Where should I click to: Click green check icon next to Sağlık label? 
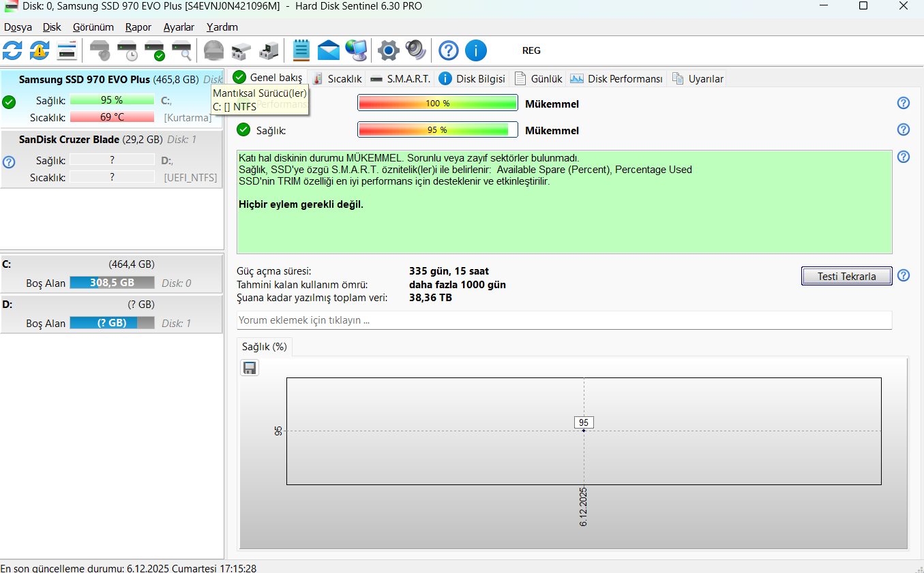[x=243, y=129]
